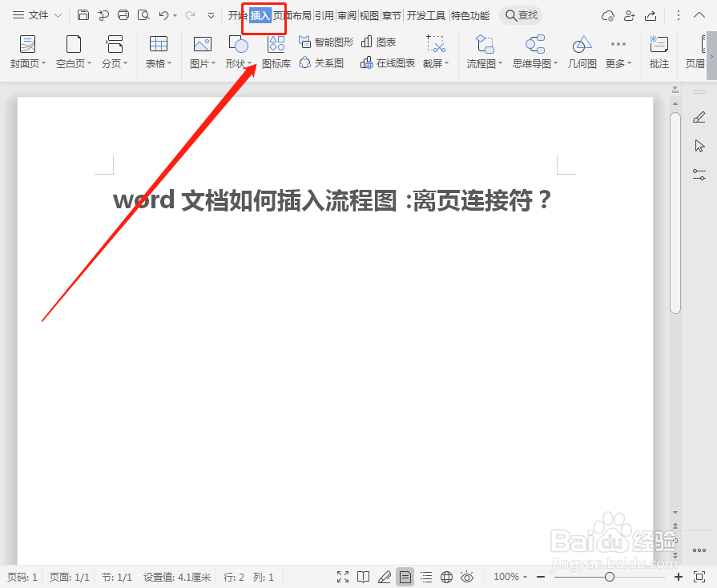
Task: Click the pen tool in right sidebar
Action: (699, 117)
